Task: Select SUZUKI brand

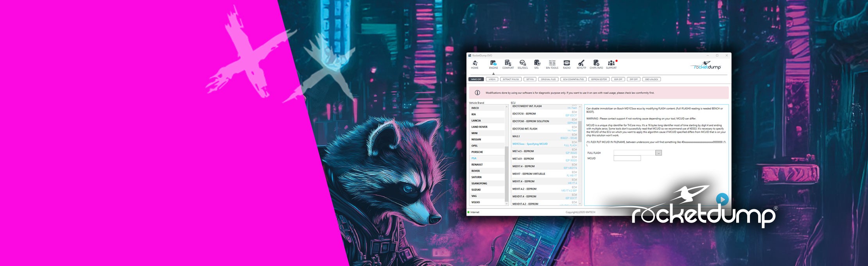Action: 487,190
